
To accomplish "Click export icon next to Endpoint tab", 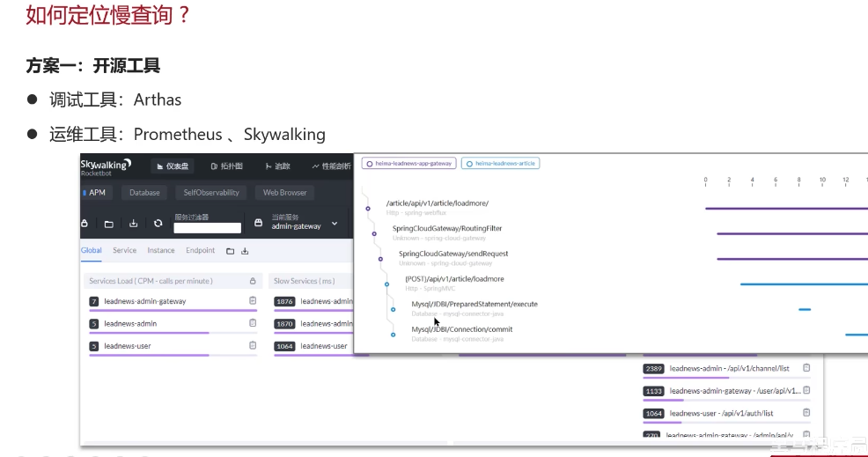I will (x=245, y=251).
